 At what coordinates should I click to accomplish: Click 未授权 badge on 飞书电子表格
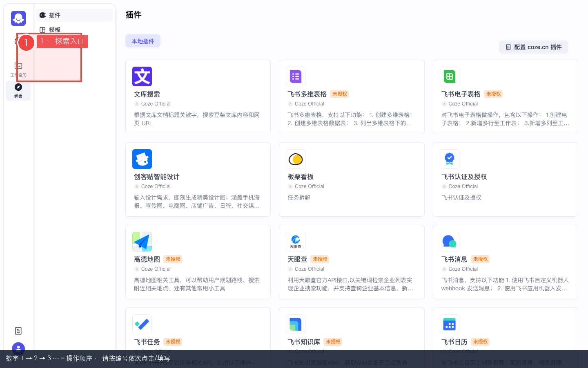tap(493, 94)
